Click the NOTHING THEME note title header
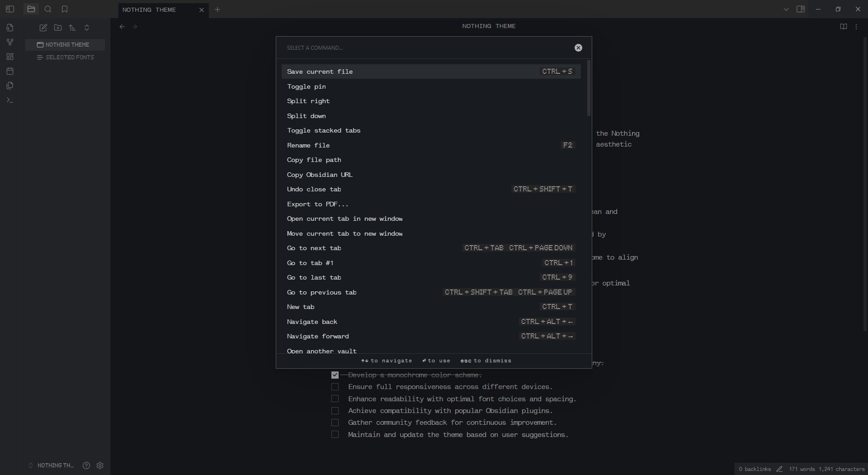This screenshot has width=868, height=475. click(x=489, y=26)
